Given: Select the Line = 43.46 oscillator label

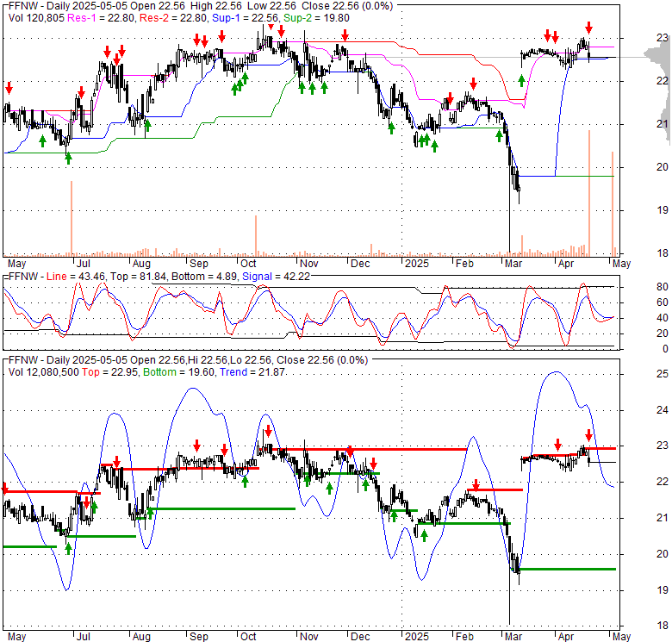Looking at the screenshot, I should (76, 277).
